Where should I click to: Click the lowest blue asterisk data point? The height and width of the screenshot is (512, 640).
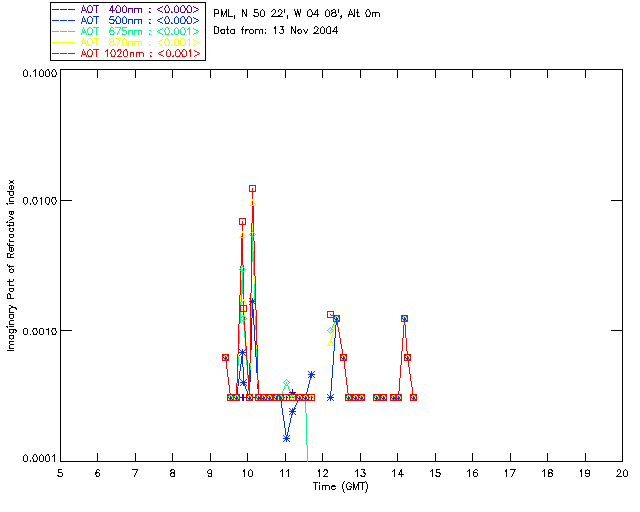(x=287, y=439)
